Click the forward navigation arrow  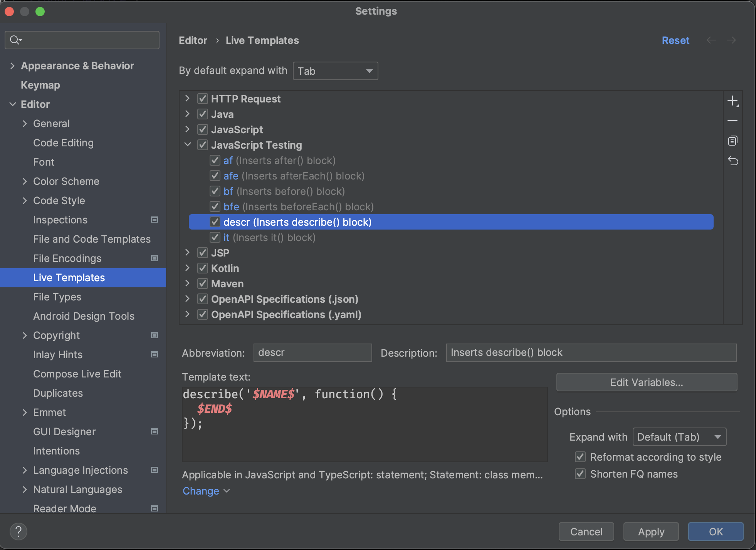731,40
